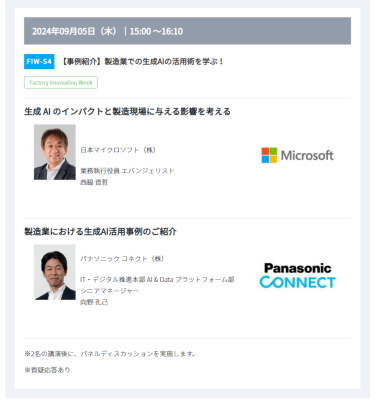This screenshot has height=402, width=375.
Task: Click the シニアマネージャー position text
Action: coord(109,291)
